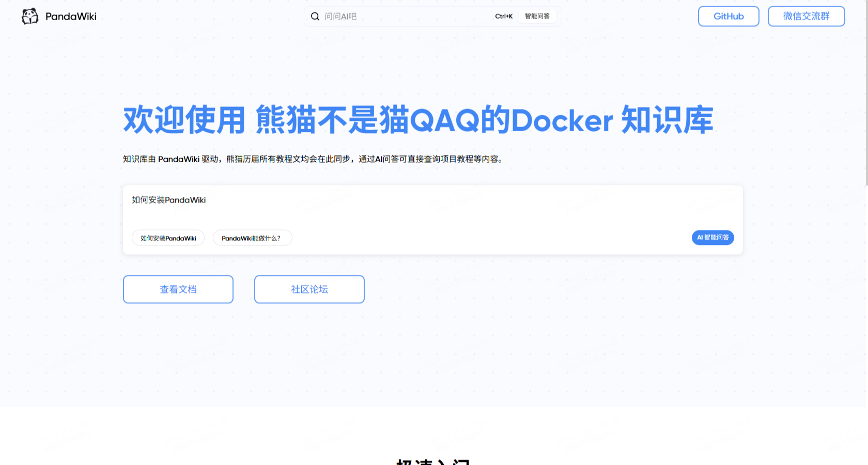868x465 pixels.
Task: Select the 如何安装PandaWiki suggestion chip
Action: pyautogui.click(x=168, y=238)
